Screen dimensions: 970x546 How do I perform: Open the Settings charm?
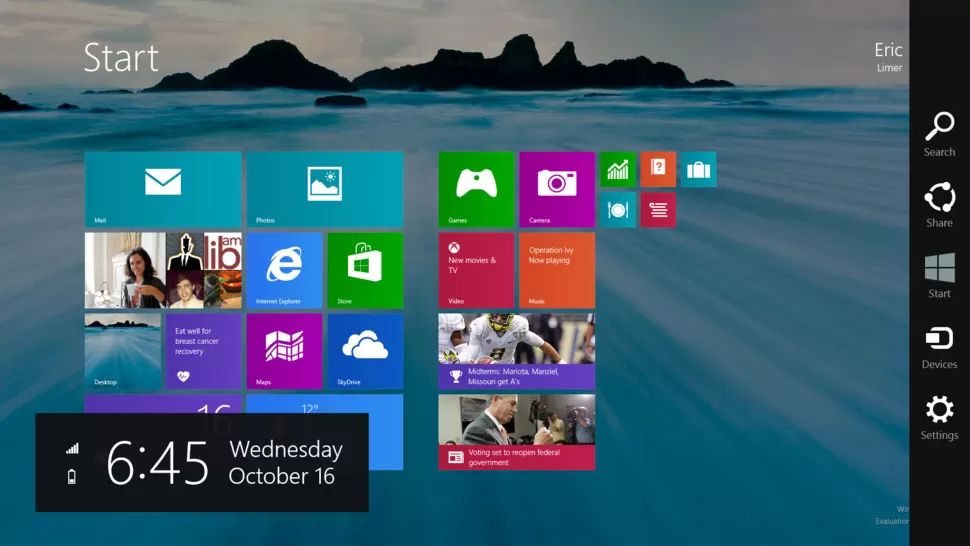point(939,418)
